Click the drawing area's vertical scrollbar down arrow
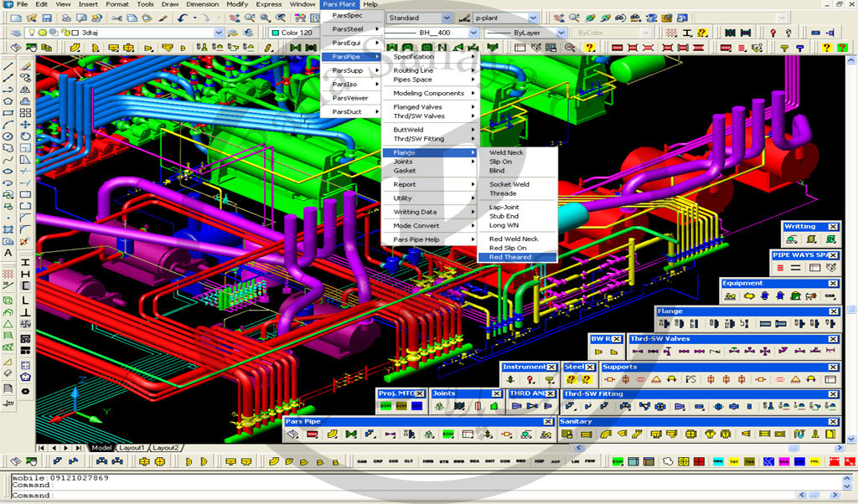The image size is (858, 504). tap(851, 439)
